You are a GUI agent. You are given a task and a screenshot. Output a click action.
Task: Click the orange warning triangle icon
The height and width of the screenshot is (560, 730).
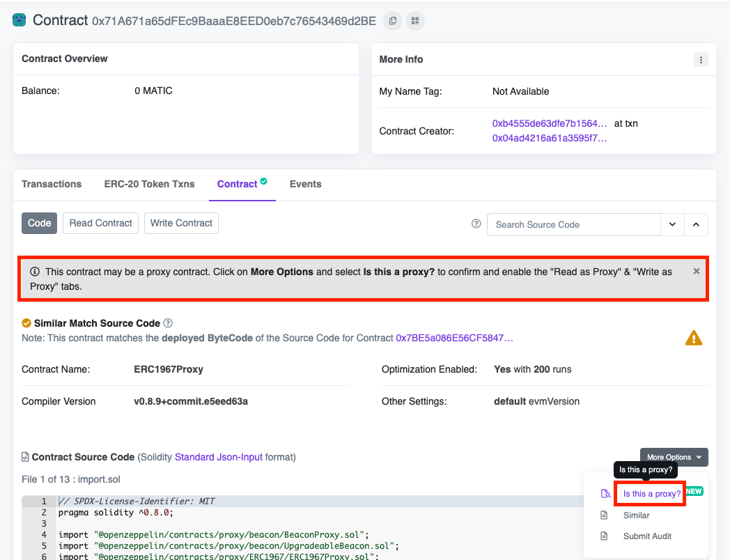click(x=694, y=338)
